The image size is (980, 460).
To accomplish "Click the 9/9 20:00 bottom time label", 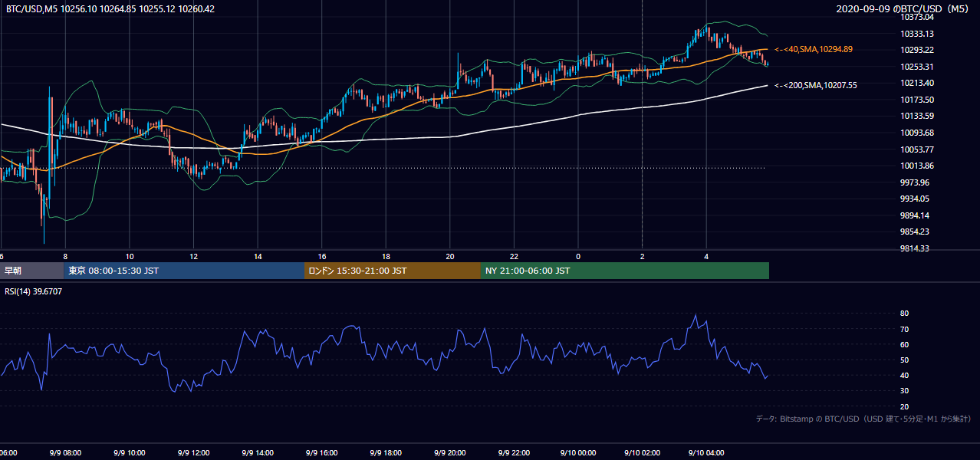I will pos(450,453).
